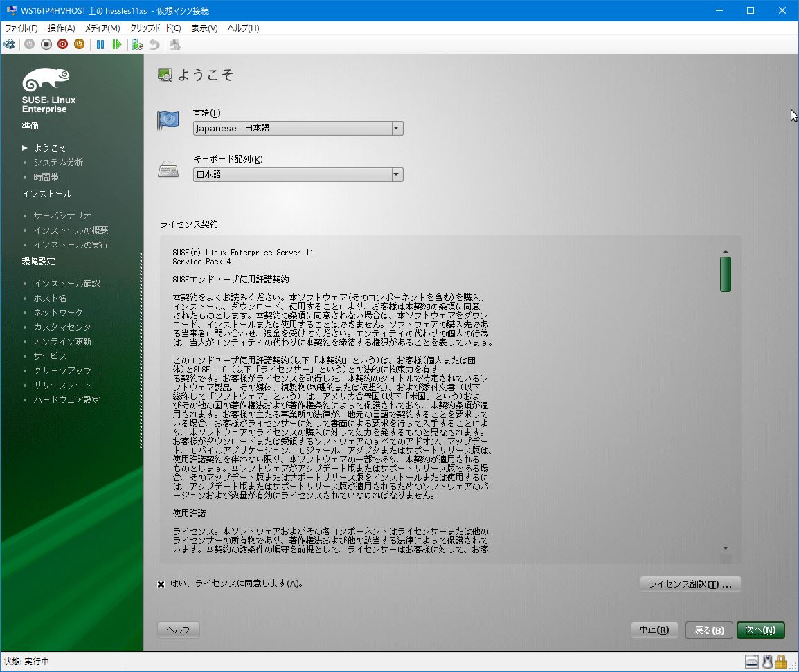Click the greyed-out Start power icon
Image resolution: width=799 pixels, height=672 pixels.
pos(30,45)
